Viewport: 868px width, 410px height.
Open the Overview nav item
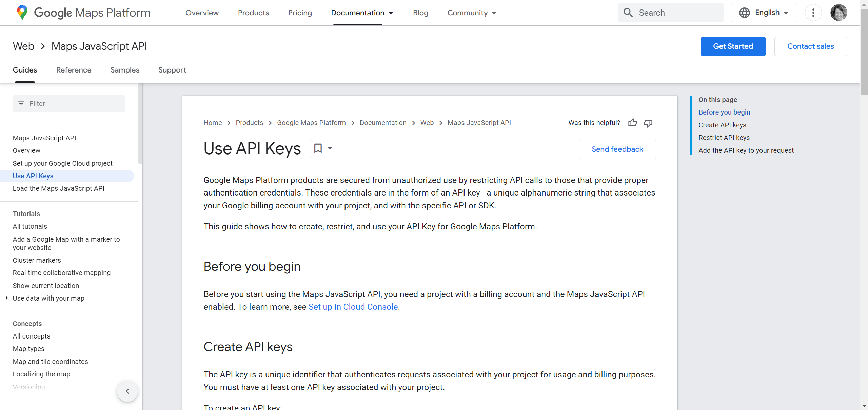pos(202,13)
